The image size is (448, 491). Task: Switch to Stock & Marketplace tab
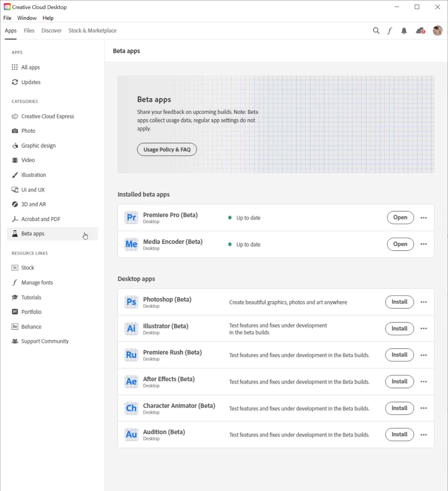92,31
